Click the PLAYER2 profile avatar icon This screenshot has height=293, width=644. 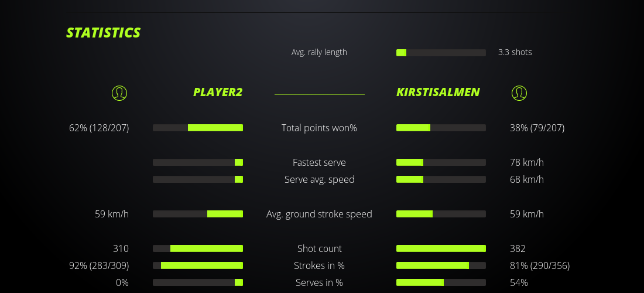click(x=119, y=93)
